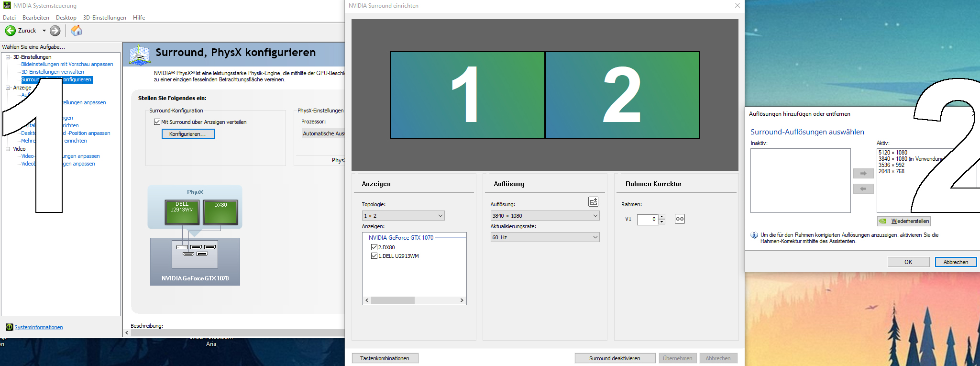
Task: Increase the V1 Rahmen value stepper
Action: (662, 217)
